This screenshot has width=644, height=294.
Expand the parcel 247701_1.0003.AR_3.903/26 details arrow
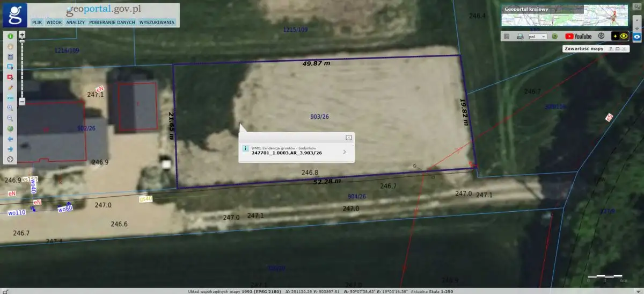(344, 152)
